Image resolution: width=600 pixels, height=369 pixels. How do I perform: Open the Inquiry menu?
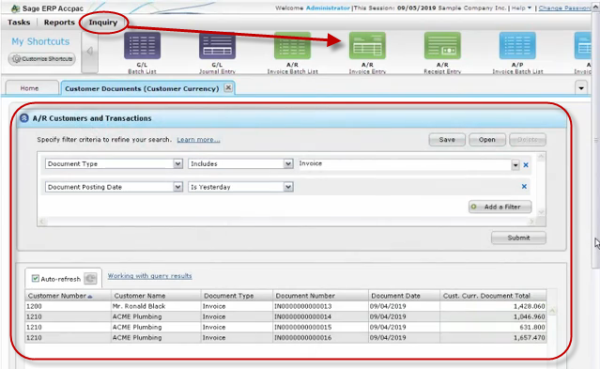[103, 22]
